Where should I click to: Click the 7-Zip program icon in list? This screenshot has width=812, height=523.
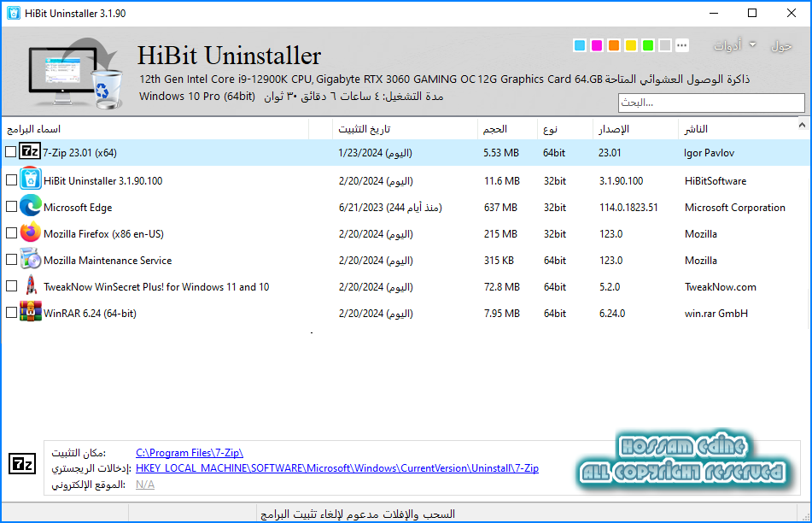point(30,151)
